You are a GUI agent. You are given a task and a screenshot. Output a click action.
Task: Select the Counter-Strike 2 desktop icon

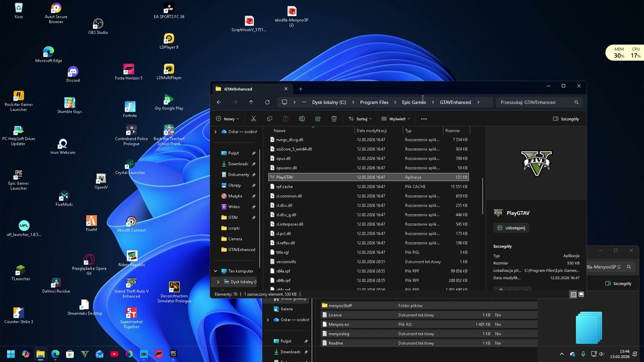[x=19, y=316]
